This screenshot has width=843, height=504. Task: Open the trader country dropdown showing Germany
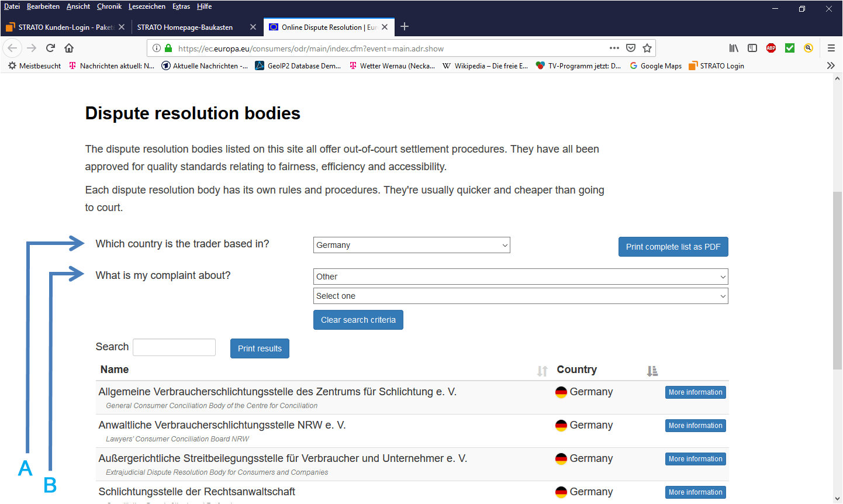(412, 245)
